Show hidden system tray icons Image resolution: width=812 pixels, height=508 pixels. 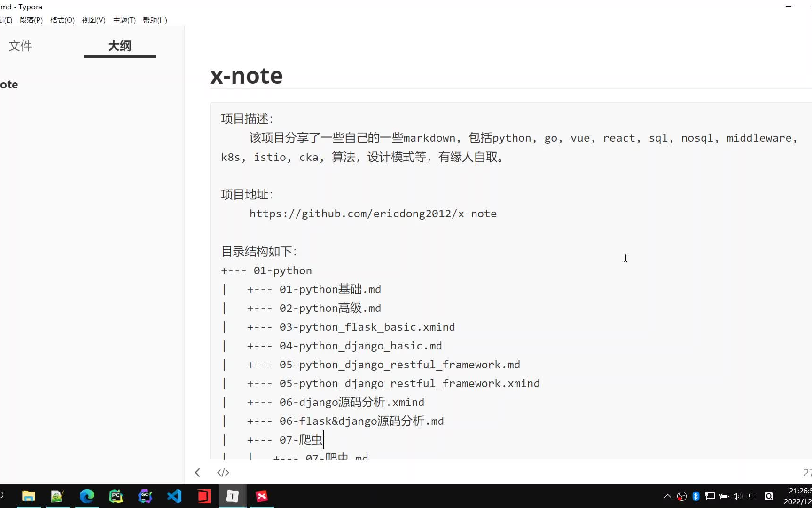click(667, 496)
